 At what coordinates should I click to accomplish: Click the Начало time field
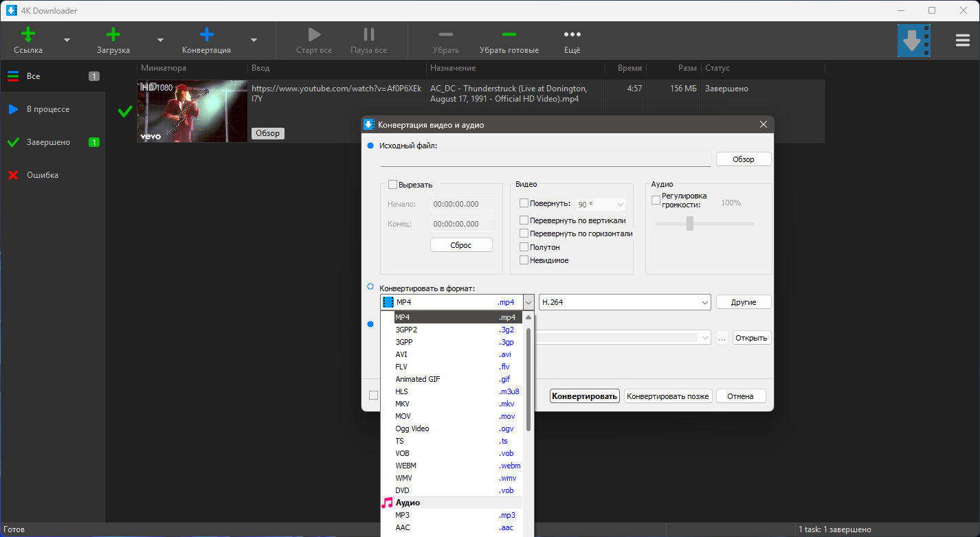pos(461,205)
